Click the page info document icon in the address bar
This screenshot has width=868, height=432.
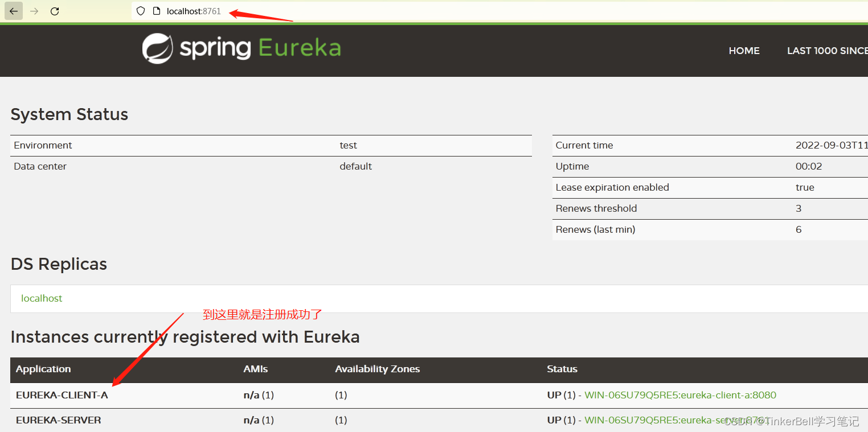point(157,11)
